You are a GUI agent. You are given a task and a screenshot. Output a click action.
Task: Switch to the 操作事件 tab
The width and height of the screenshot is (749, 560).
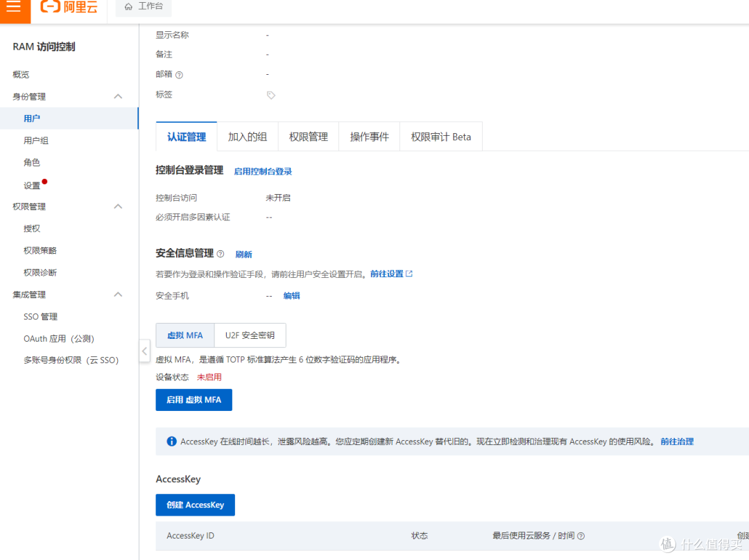click(x=369, y=137)
